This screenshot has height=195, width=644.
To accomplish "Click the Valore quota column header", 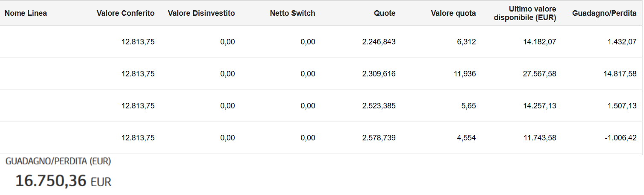I will (453, 13).
